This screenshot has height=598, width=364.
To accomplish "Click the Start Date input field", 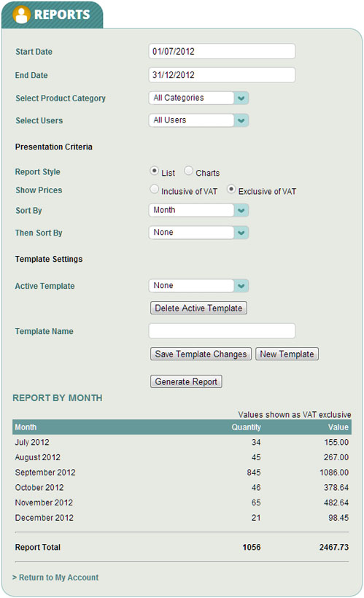I will [222, 52].
